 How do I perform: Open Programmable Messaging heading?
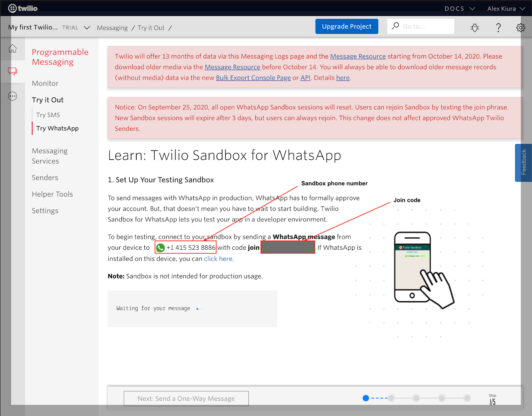(60, 57)
